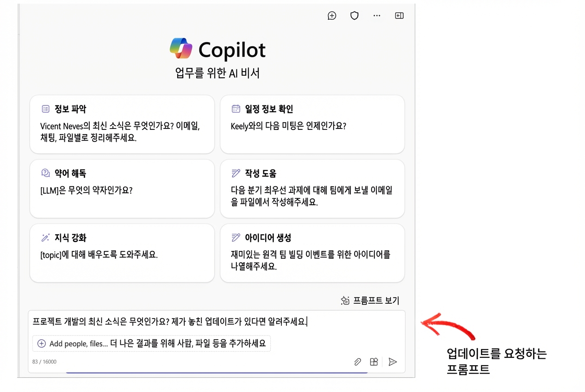
Task: Open the plugins grid icon
Action: 374,362
